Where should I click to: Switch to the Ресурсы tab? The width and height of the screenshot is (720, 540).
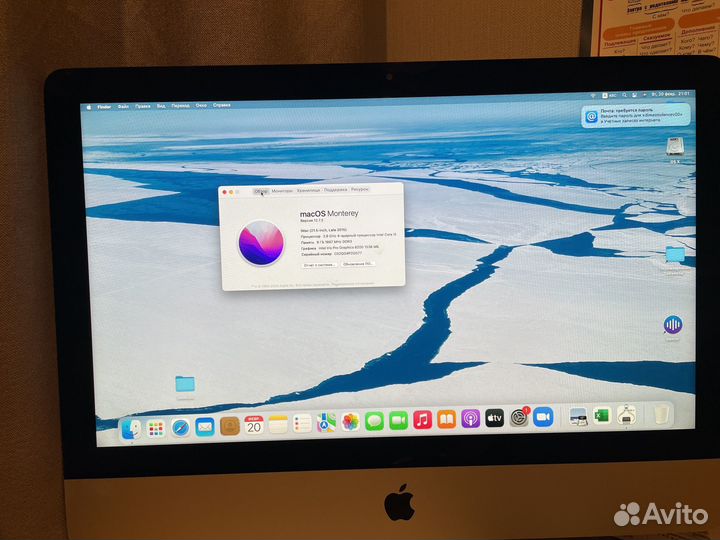[360, 189]
